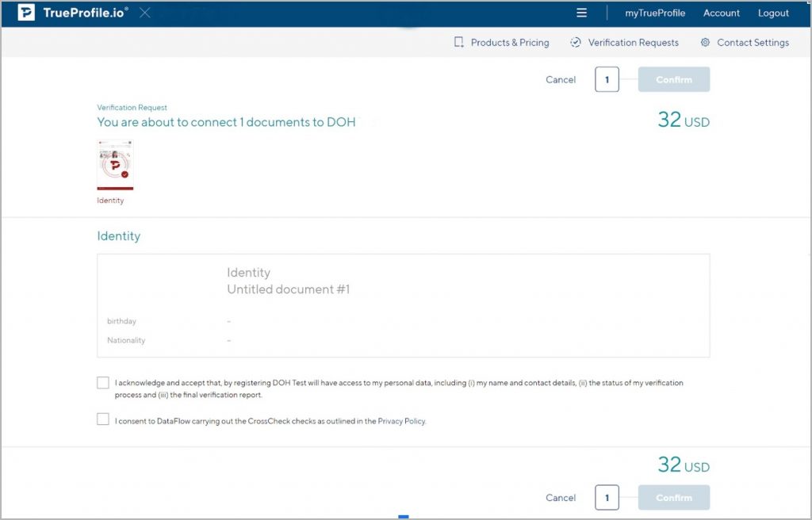Click the X icon beside the TrueProfile logo
The width and height of the screenshot is (812, 520).
(145, 13)
